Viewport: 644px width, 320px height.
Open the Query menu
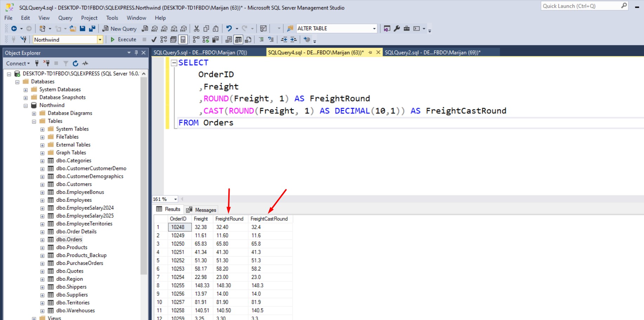tap(65, 18)
